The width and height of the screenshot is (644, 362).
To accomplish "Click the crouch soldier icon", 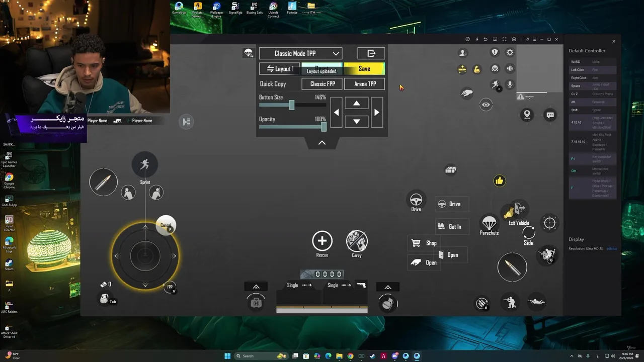I will click(510, 302).
